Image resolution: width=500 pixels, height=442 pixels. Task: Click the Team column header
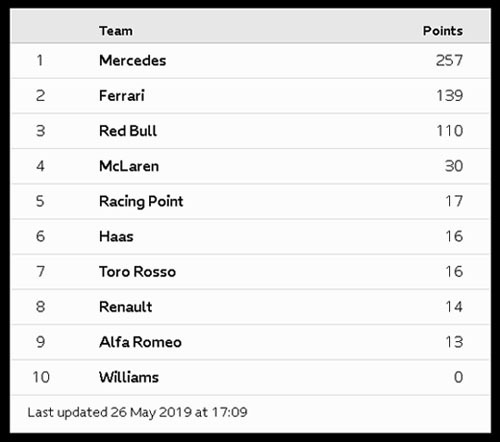coord(116,31)
